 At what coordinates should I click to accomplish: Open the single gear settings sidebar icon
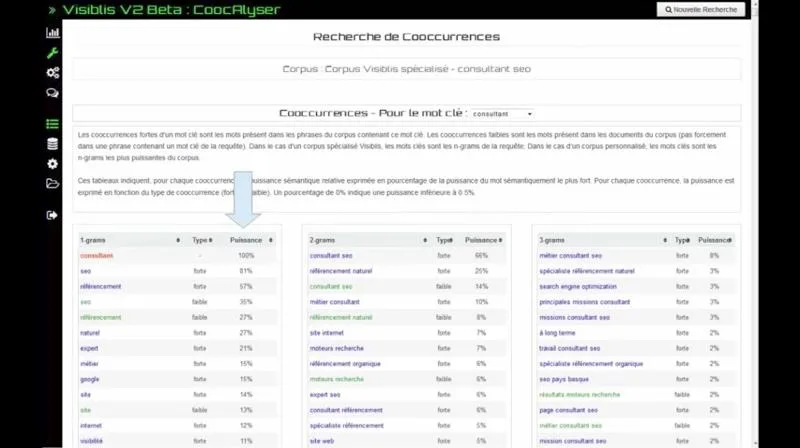[x=53, y=164]
